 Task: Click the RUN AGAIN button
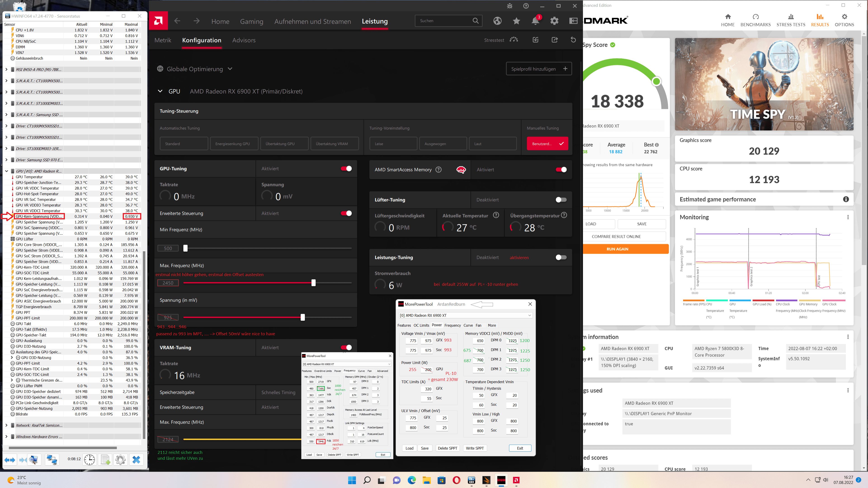617,249
